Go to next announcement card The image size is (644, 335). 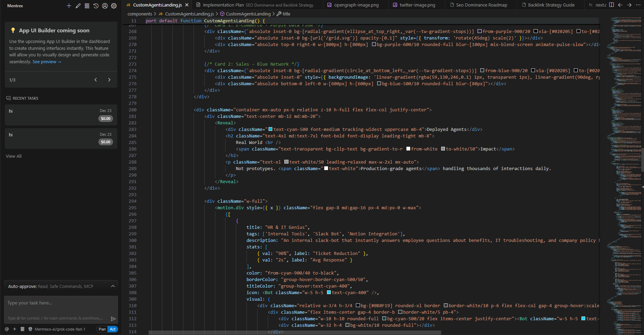pos(109,80)
